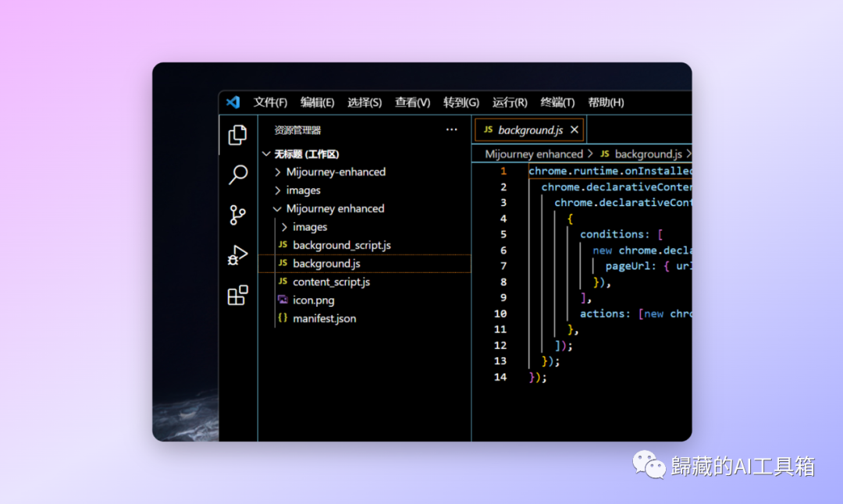Open the 转到(G) menu
The height and width of the screenshot is (504, 843).
pos(461,102)
